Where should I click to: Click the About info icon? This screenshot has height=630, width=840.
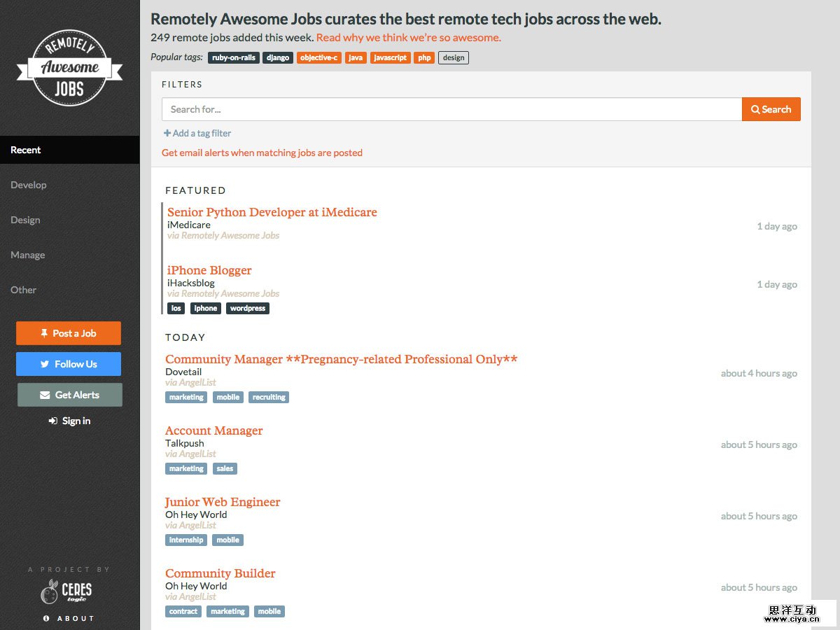[47, 618]
